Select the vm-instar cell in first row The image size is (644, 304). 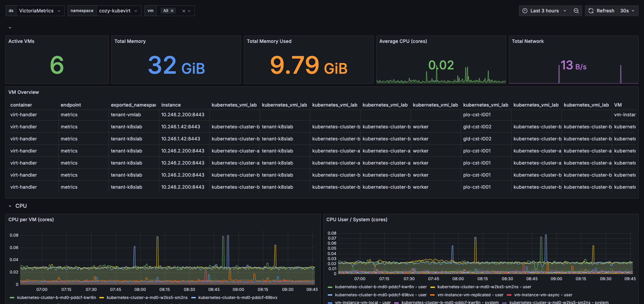click(625, 115)
